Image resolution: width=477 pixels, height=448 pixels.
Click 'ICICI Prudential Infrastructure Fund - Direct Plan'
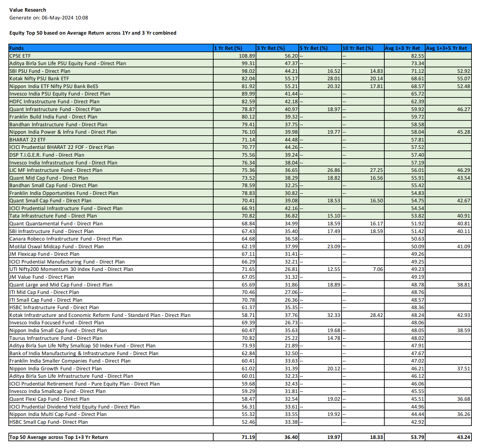click(66, 208)
